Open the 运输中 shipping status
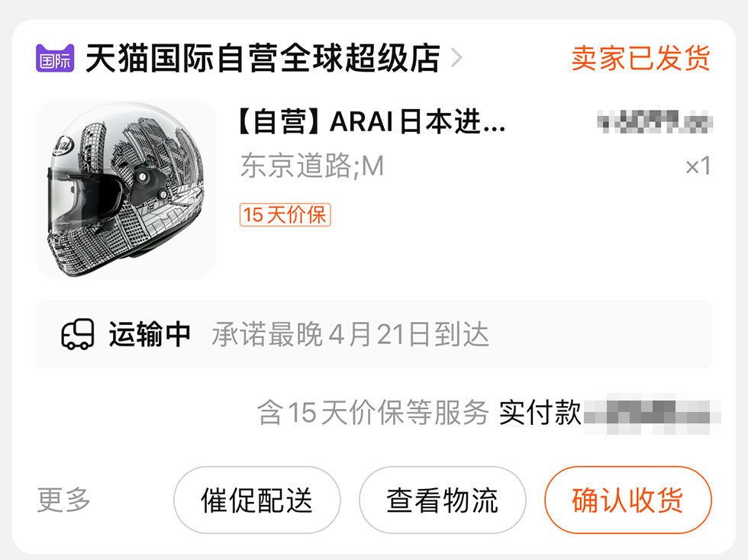Viewport: 748px width, 560px height. coord(150,334)
